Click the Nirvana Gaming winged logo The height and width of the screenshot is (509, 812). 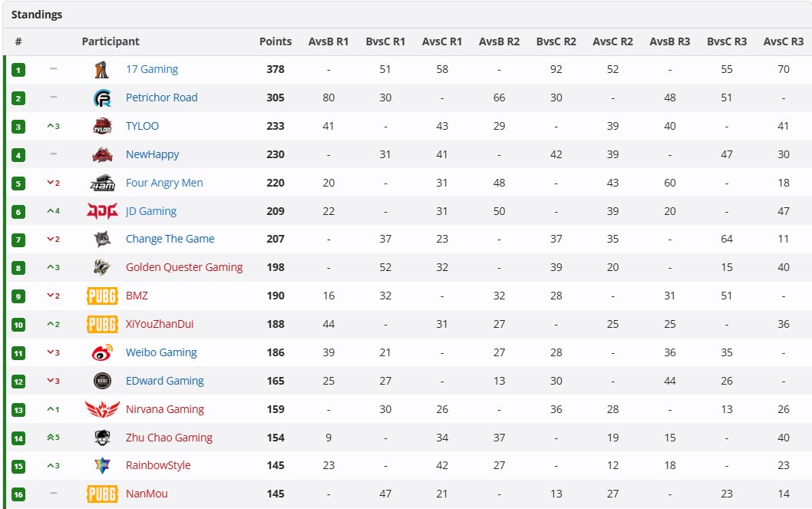click(102, 410)
